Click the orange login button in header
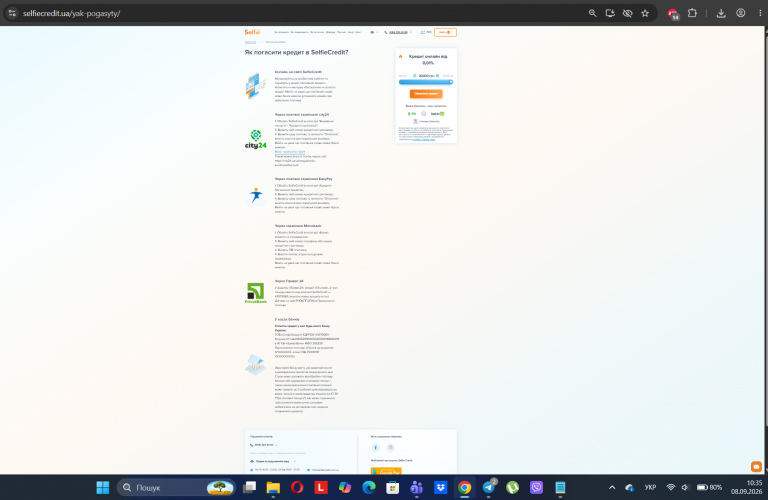The height and width of the screenshot is (500, 768). point(445,32)
